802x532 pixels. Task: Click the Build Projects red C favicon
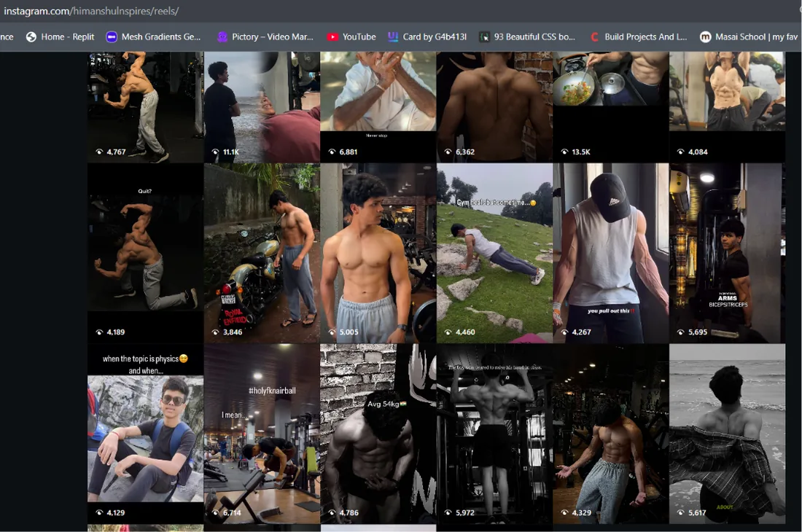(594, 36)
